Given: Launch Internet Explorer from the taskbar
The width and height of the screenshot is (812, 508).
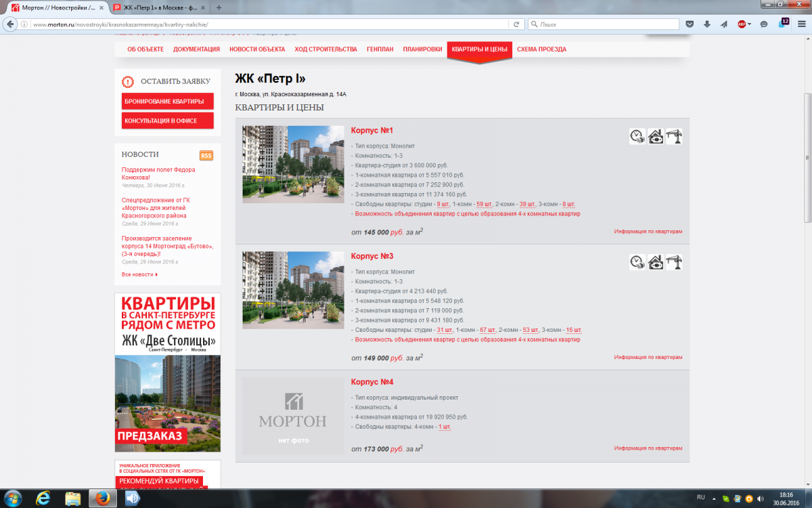Looking at the screenshot, I should point(44,498).
